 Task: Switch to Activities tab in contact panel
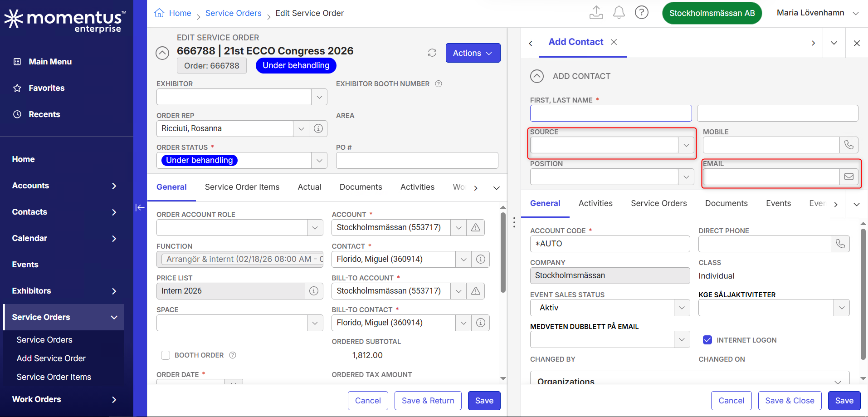[x=595, y=203]
